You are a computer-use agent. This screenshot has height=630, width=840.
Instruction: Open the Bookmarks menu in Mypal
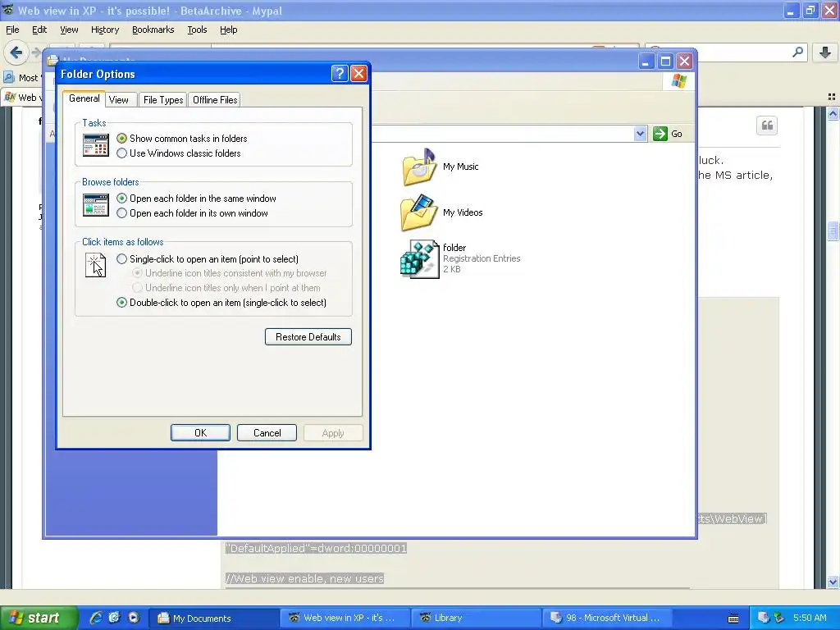(x=153, y=30)
